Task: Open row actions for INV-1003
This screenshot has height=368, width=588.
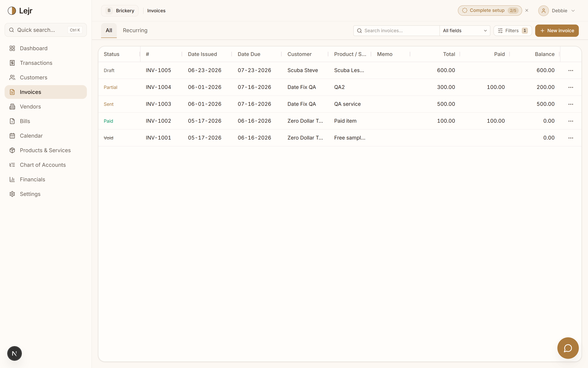Action: pos(571,104)
